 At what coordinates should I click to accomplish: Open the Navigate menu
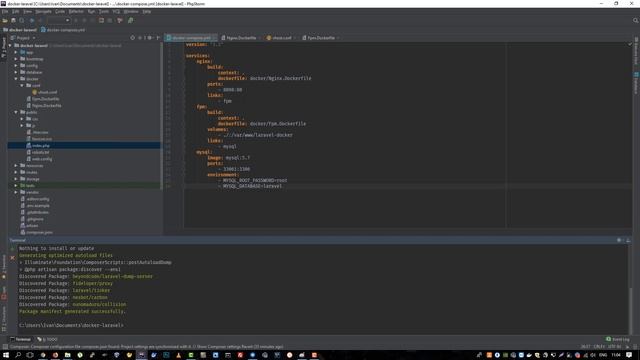(x=43, y=11)
